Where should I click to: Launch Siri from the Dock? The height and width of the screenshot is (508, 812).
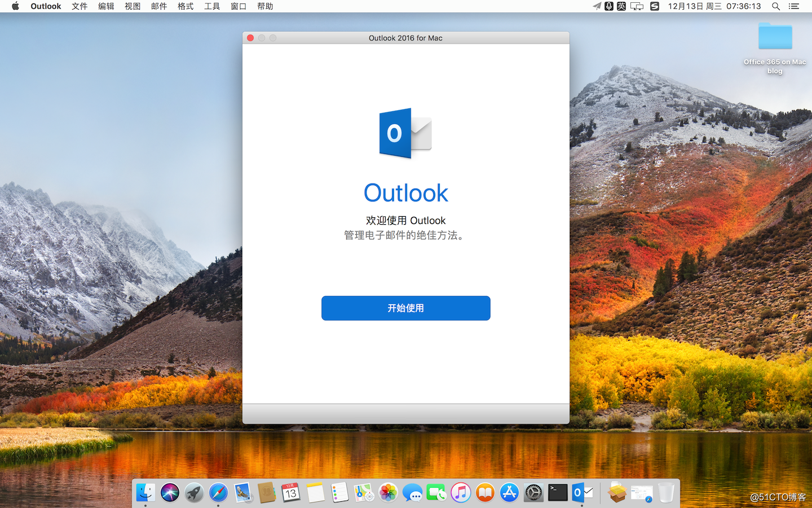click(x=170, y=493)
